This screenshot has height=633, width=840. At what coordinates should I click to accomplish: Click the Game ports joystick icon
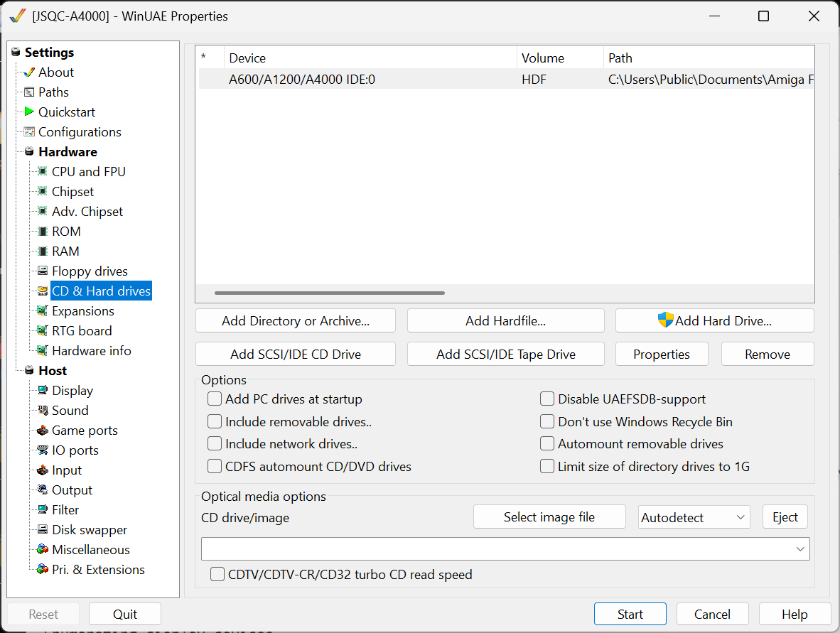[x=43, y=430]
